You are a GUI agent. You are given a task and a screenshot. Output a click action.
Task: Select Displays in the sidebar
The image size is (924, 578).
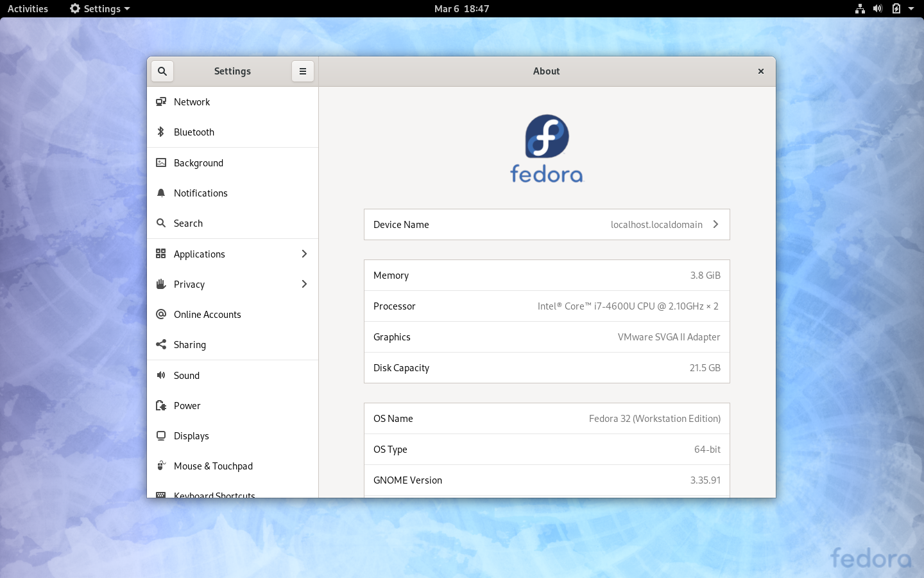(232, 436)
